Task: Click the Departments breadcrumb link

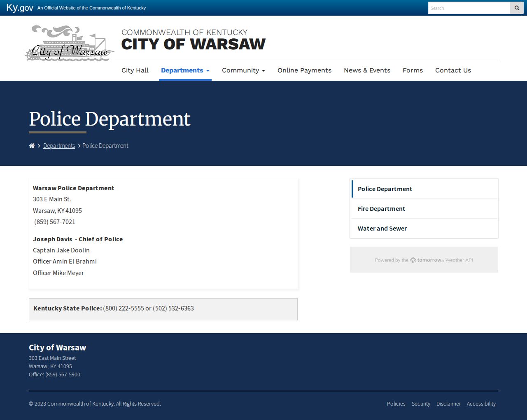Action: pos(59,146)
